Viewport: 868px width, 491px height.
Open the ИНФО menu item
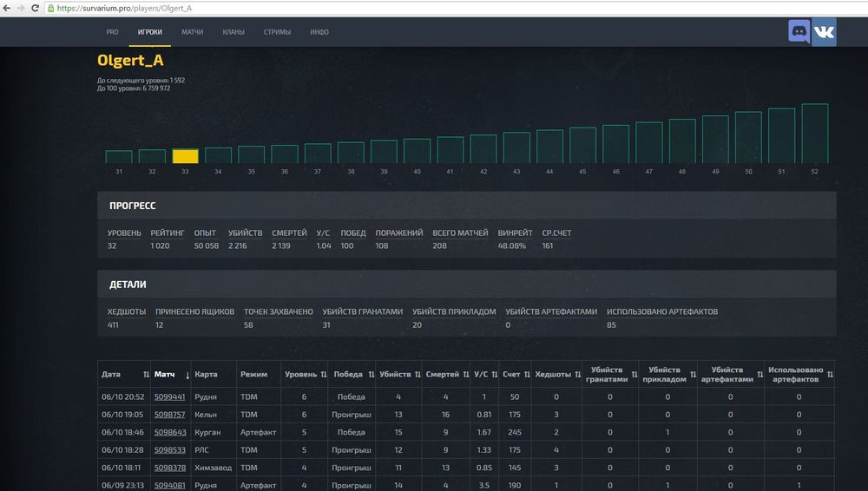319,32
